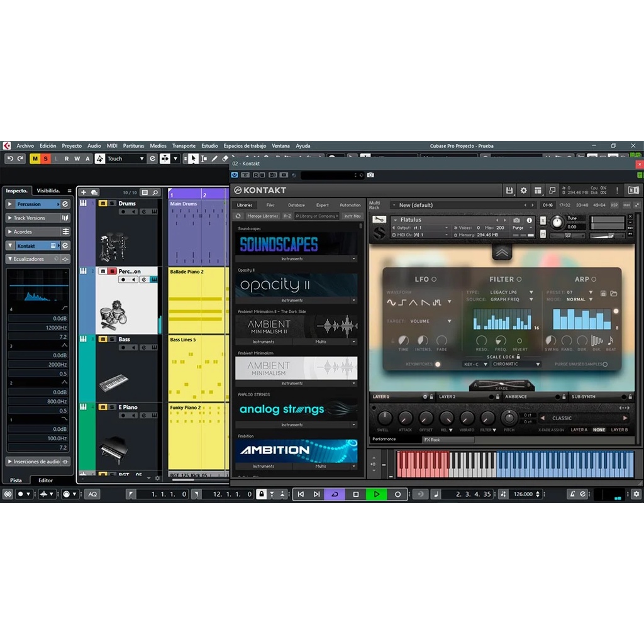Open Cubase setup gear in transport bar
Screen dimensions: 644x644
click(x=636, y=494)
